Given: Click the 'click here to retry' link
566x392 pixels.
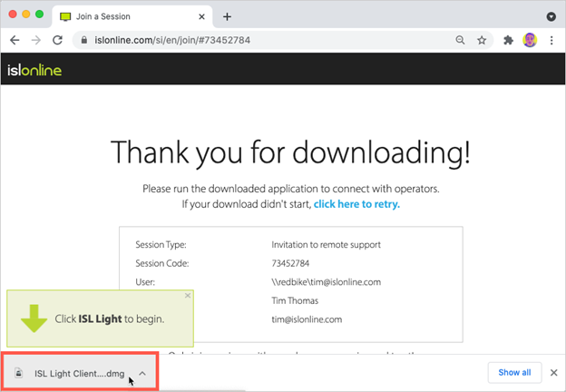Looking at the screenshot, I should click(x=356, y=204).
